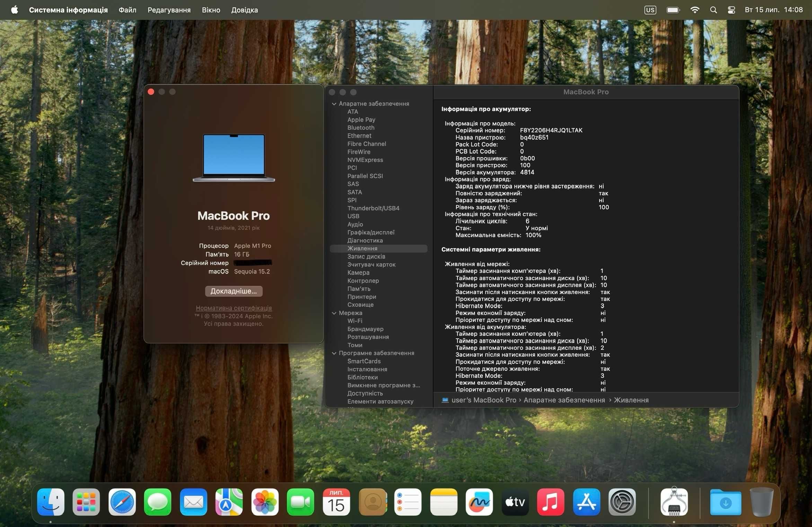Click battery status icon in menu bar
The height and width of the screenshot is (527, 812).
(673, 10)
